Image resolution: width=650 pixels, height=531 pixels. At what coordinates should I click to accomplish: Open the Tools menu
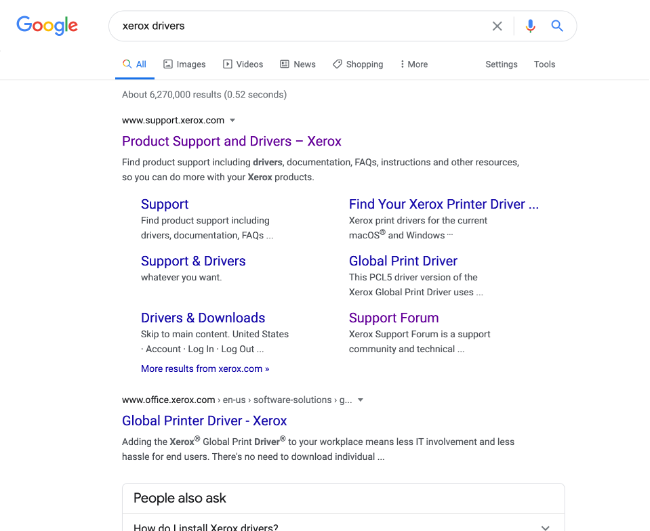tap(544, 64)
